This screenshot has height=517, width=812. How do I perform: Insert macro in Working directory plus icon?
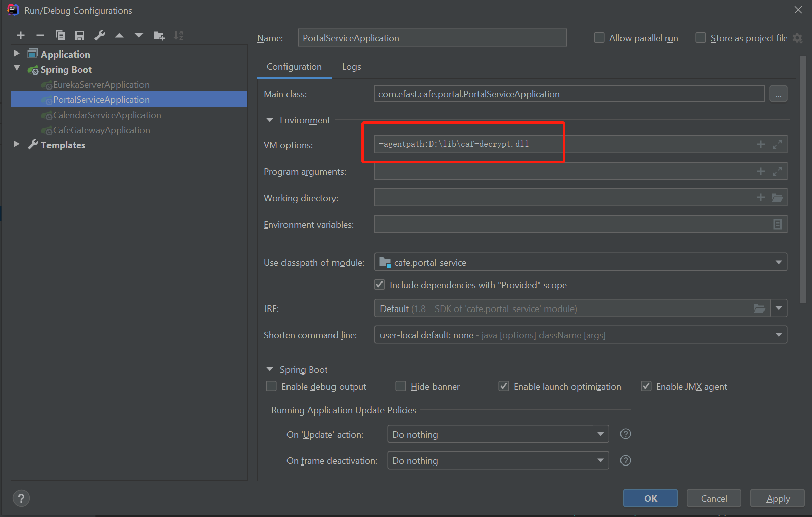761,197
